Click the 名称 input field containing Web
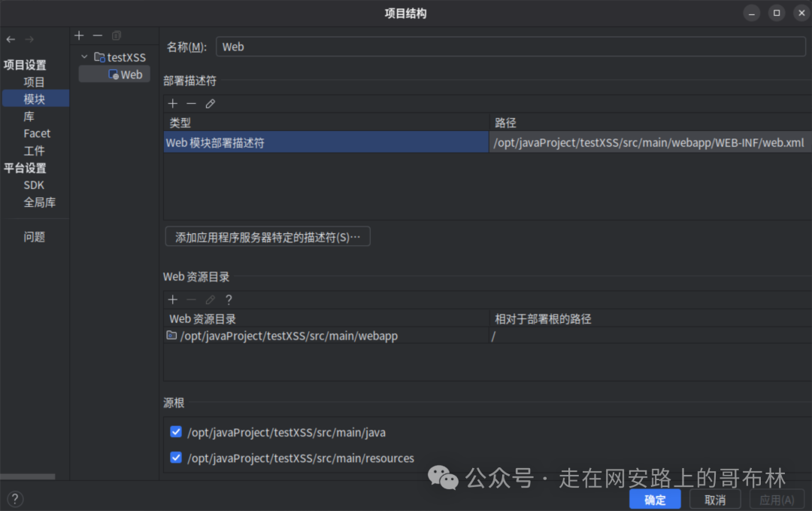This screenshot has width=812, height=511. [511, 47]
